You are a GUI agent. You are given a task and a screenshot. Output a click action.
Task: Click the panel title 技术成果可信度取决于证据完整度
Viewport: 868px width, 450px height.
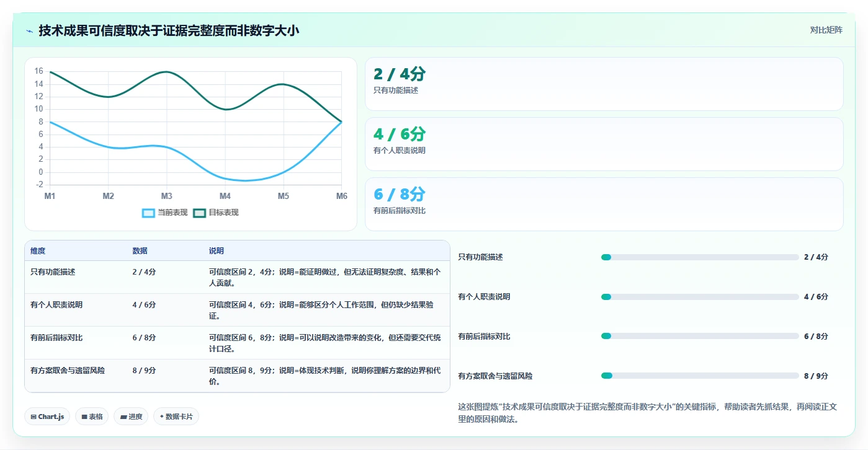pyautogui.click(x=169, y=30)
